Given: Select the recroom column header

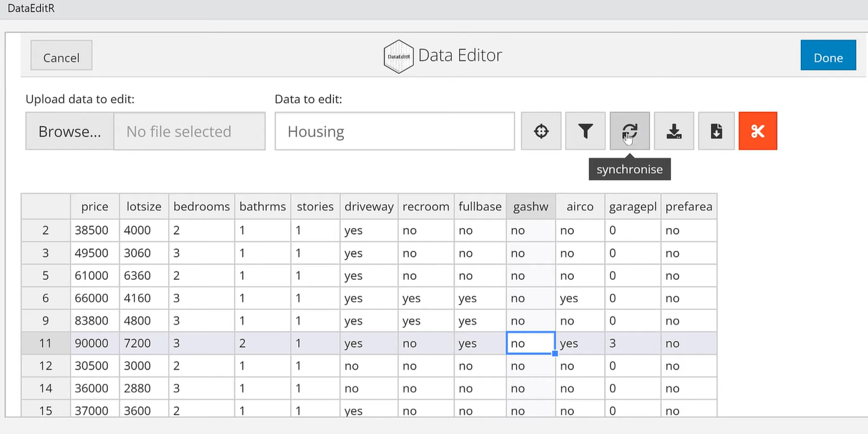Looking at the screenshot, I should (426, 207).
